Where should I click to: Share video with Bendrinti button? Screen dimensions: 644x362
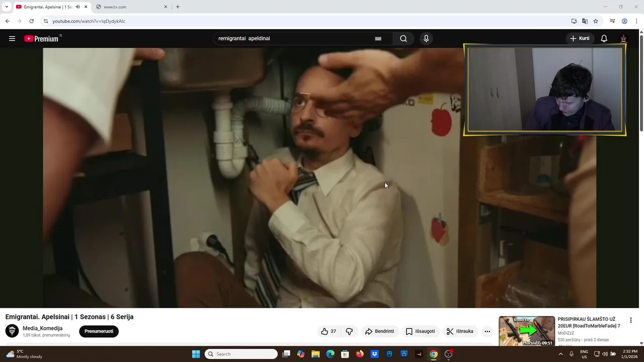point(380,331)
